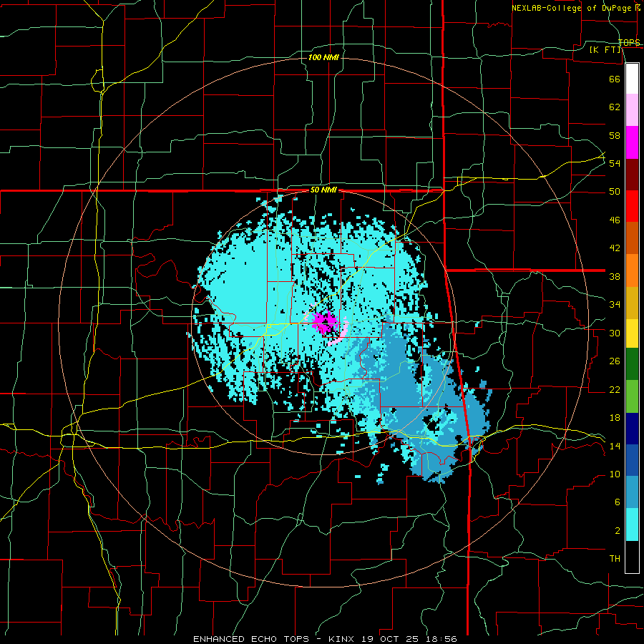Image resolution: width=644 pixels, height=644 pixels.
Task: Click the 34 legend value
Action: tap(615, 305)
